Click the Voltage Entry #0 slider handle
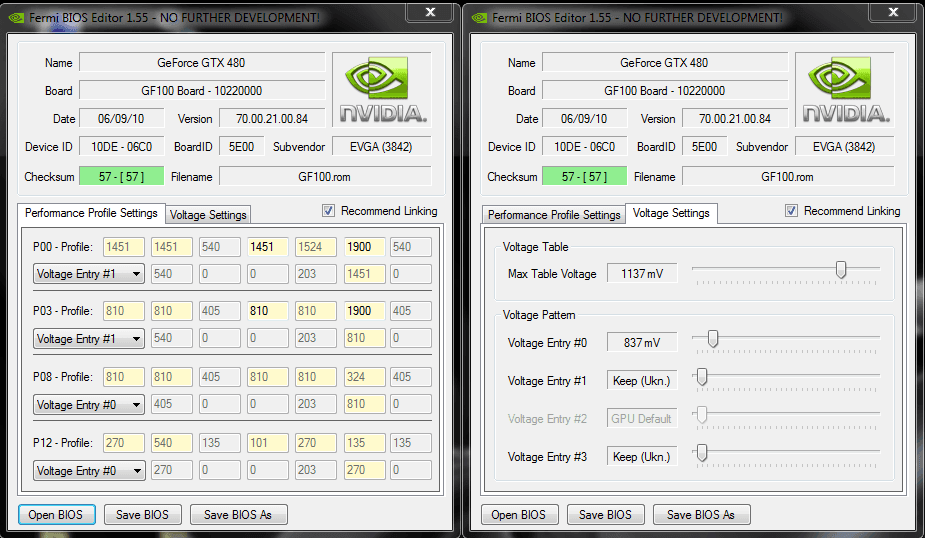This screenshot has height=538, width=925. [713, 339]
